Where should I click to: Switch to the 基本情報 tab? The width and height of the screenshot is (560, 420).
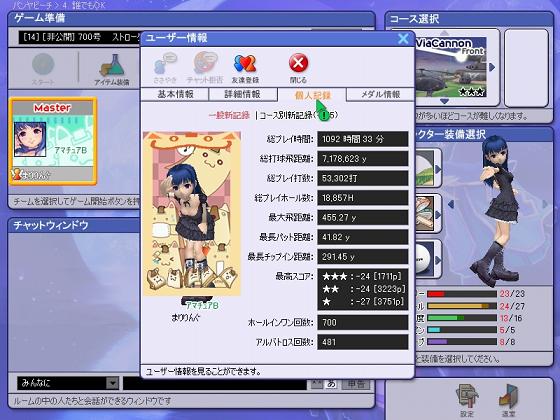[x=175, y=94]
